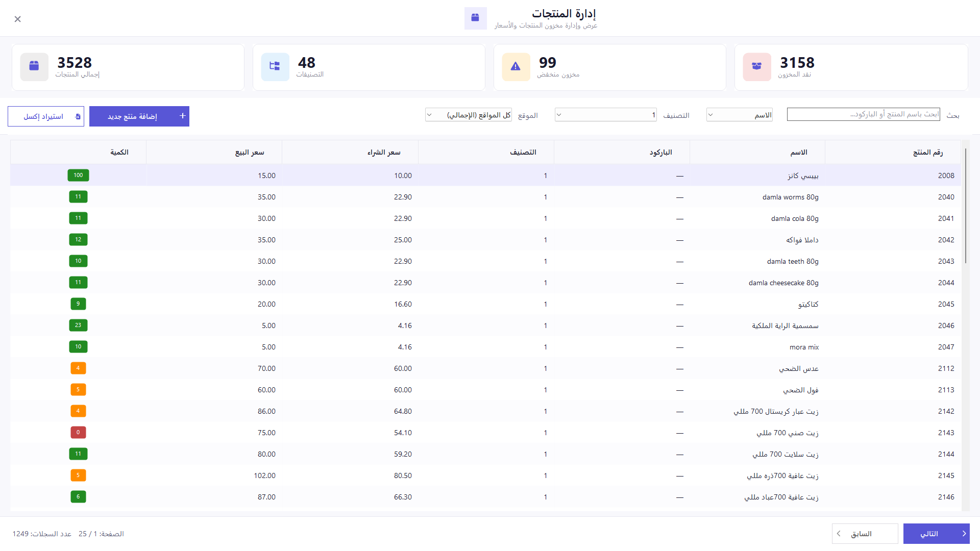Click the total products box icon
The image size is (980, 551).
[x=34, y=67]
